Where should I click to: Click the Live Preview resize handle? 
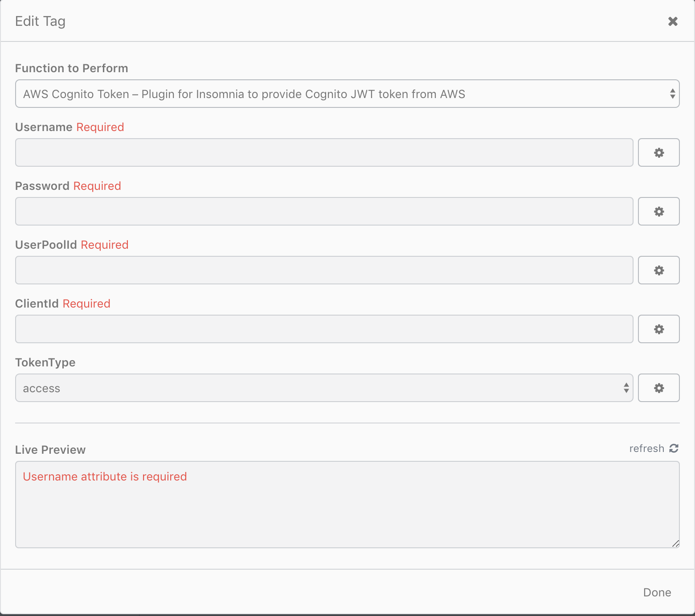pos(675,544)
